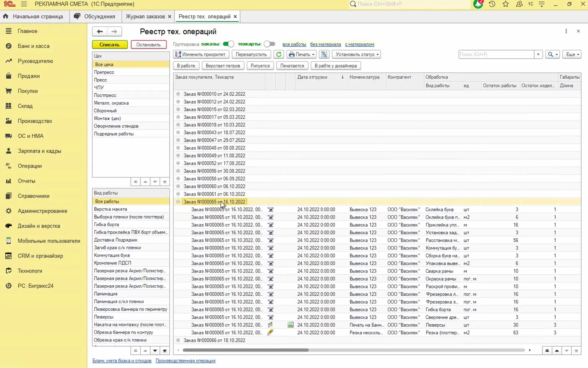The width and height of the screenshot is (588, 368).
Task: Click the back arrow navigation button
Action: tap(100, 32)
